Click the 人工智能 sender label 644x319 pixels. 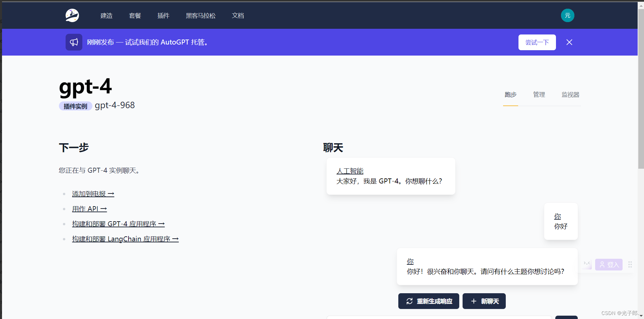(350, 171)
